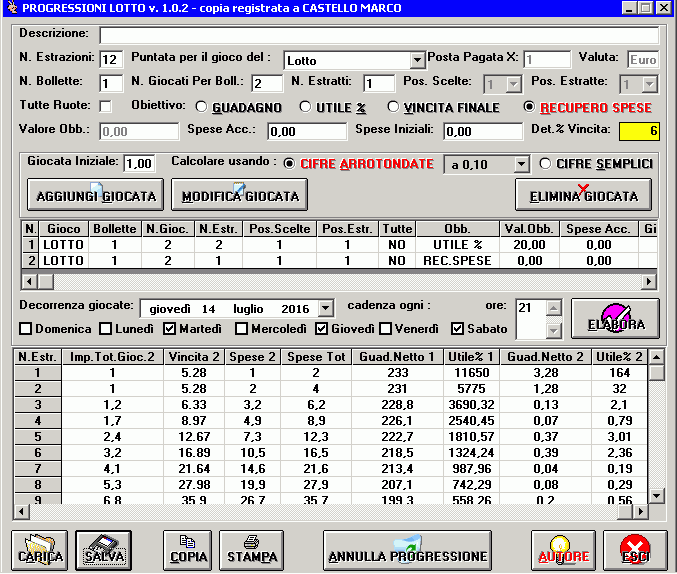677x574 pixels.
Task: Click left arrow of results horizontal scrollbar
Action: point(22,512)
